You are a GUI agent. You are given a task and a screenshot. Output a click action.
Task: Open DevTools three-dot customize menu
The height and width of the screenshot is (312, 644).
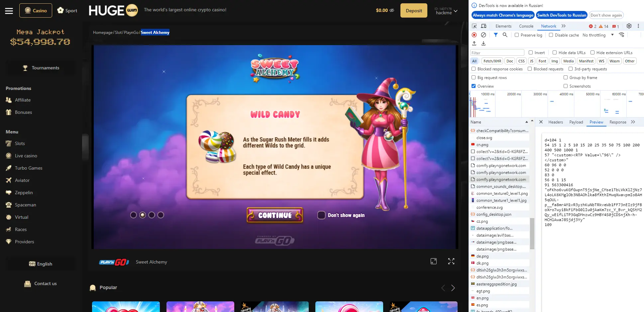click(638, 26)
